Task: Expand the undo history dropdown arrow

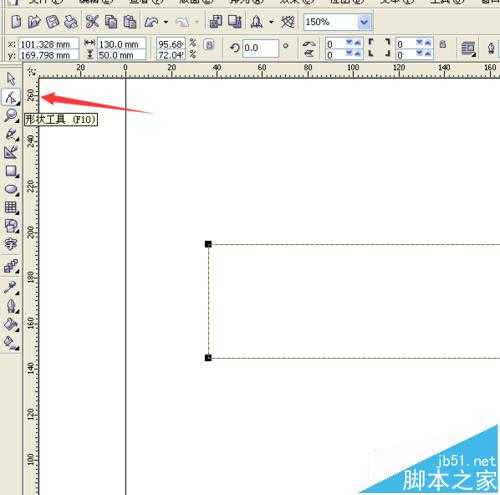Action: click(166, 22)
